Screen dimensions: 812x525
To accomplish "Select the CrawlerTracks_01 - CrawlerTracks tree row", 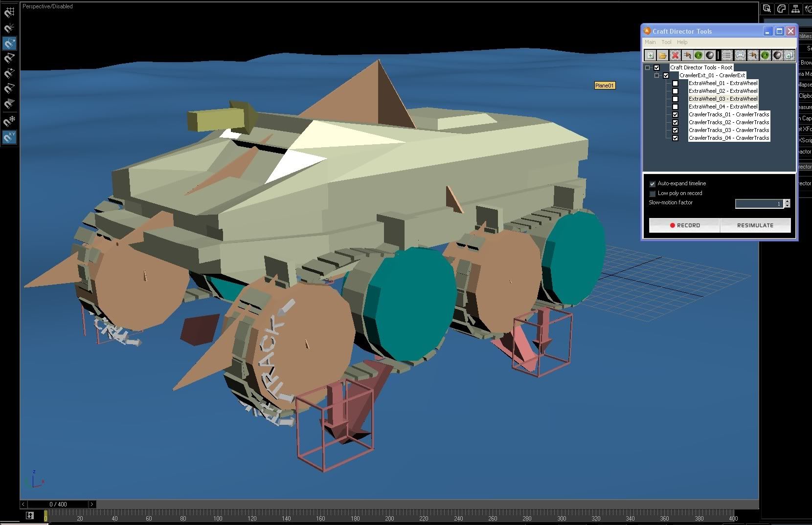I will [729, 114].
